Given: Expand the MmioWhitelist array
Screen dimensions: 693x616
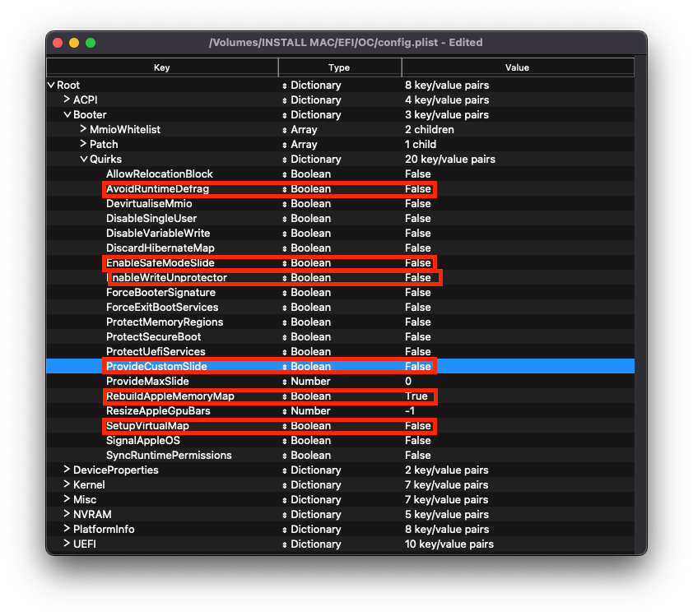Looking at the screenshot, I should pos(84,130).
